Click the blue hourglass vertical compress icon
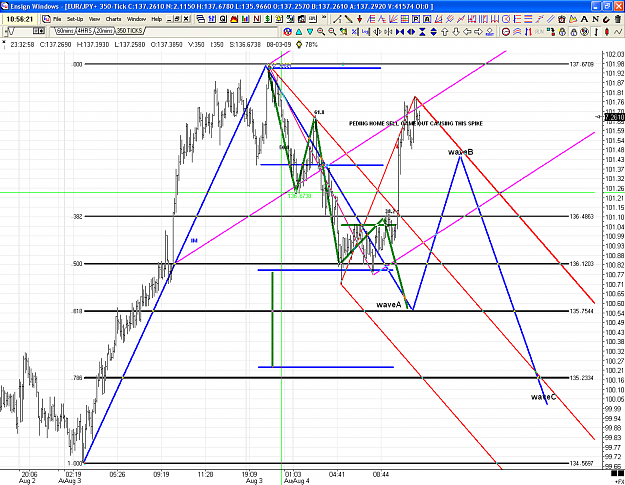625x485 pixels. pos(422,31)
